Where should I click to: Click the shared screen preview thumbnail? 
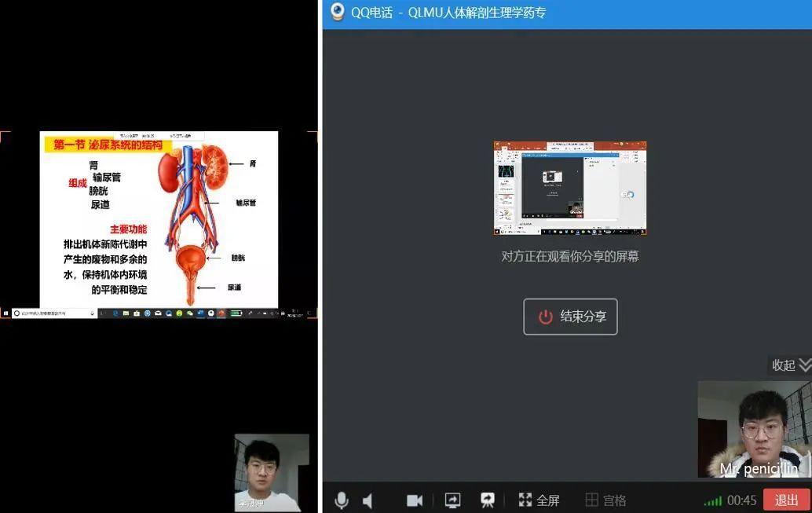(569, 188)
